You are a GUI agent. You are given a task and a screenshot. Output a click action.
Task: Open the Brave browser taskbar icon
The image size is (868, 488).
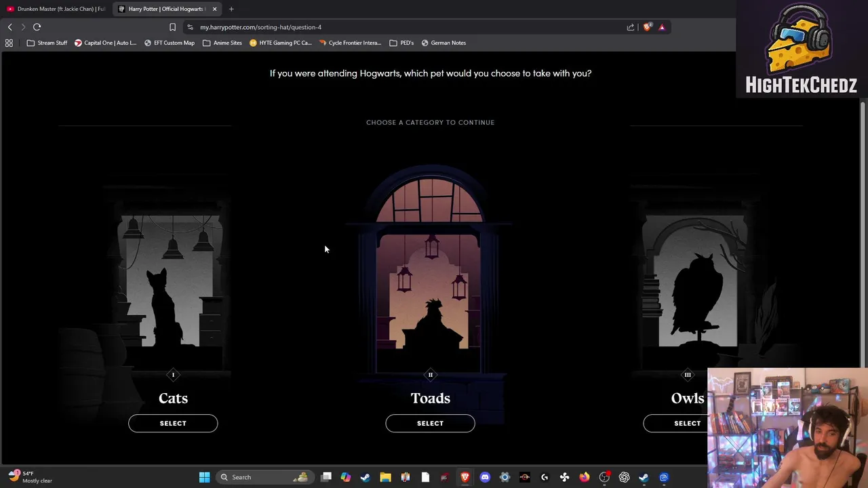tap(465, 477)
